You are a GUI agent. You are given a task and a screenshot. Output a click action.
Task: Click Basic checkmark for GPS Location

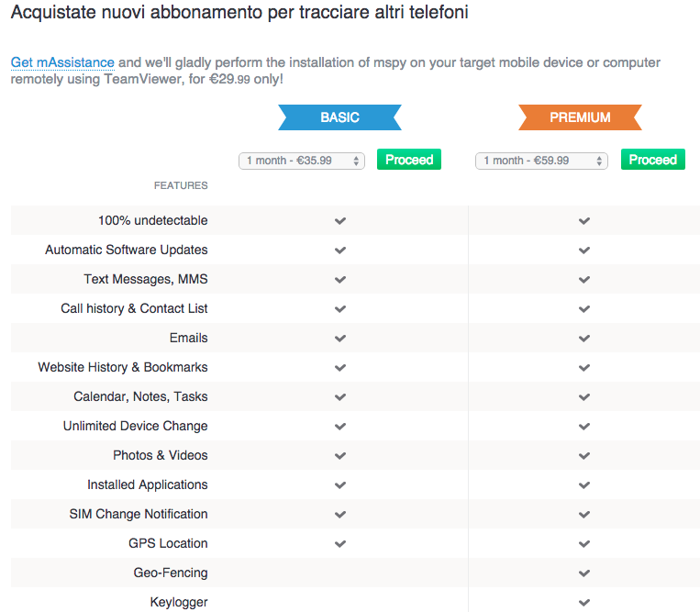(x=340, y=544)
